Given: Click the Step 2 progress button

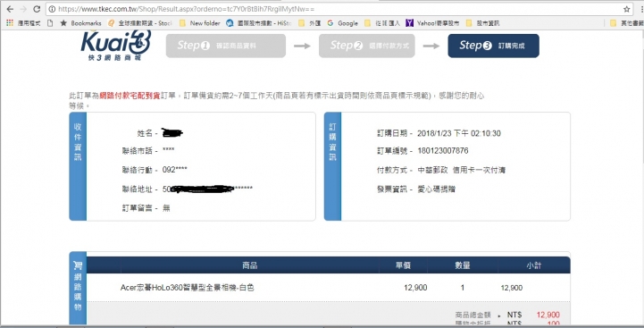Looking at the screenshot, I should point(367,46).
